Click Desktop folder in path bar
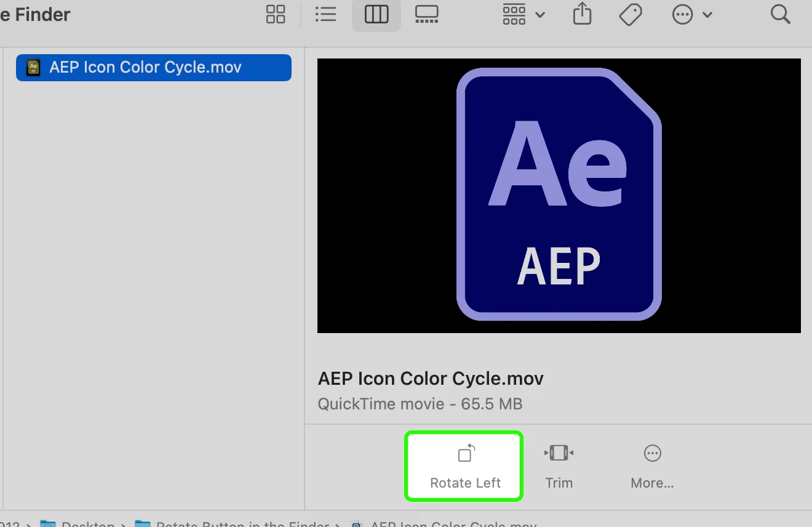The height and width of the screenshot is (527, 812). pyautogui.click(x=78, y=524)
